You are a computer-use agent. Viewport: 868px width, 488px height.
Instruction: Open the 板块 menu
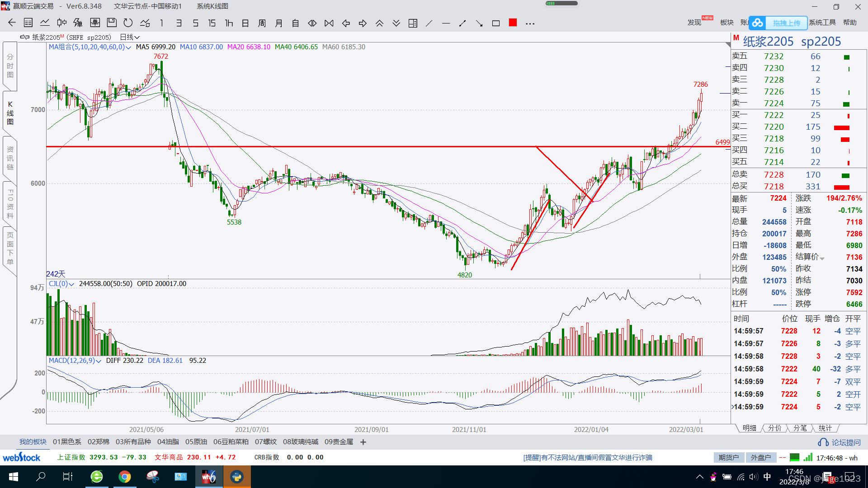pyautogui.click(x=727, y=23)
